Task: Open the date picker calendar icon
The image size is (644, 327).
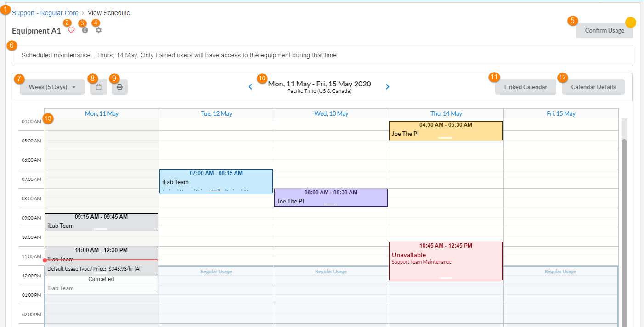Action: [x=98, y=87]
